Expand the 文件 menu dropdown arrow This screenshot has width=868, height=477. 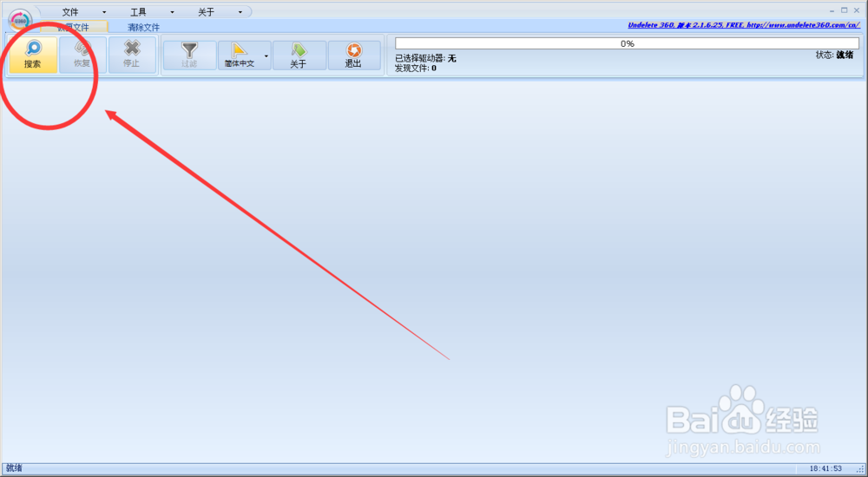(x=104, y=12)
